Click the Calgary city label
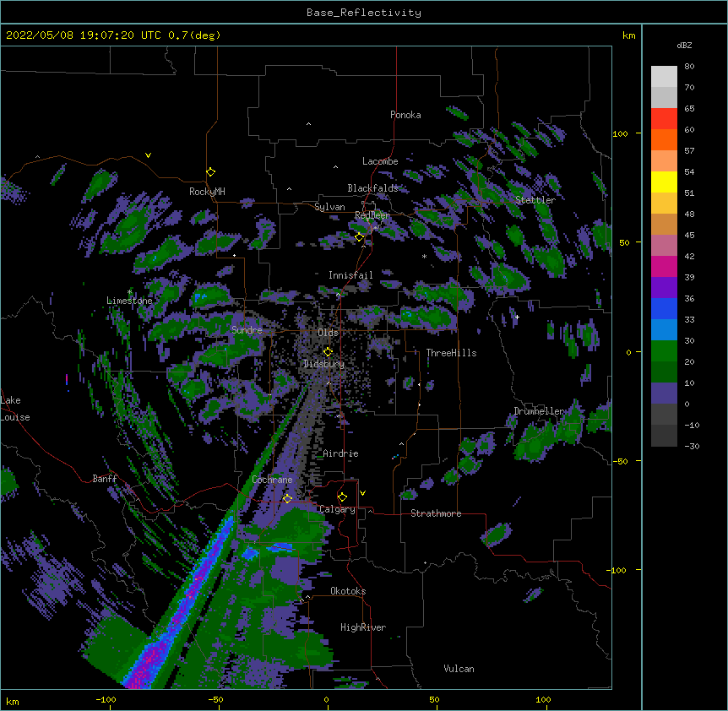 (337, 509)
